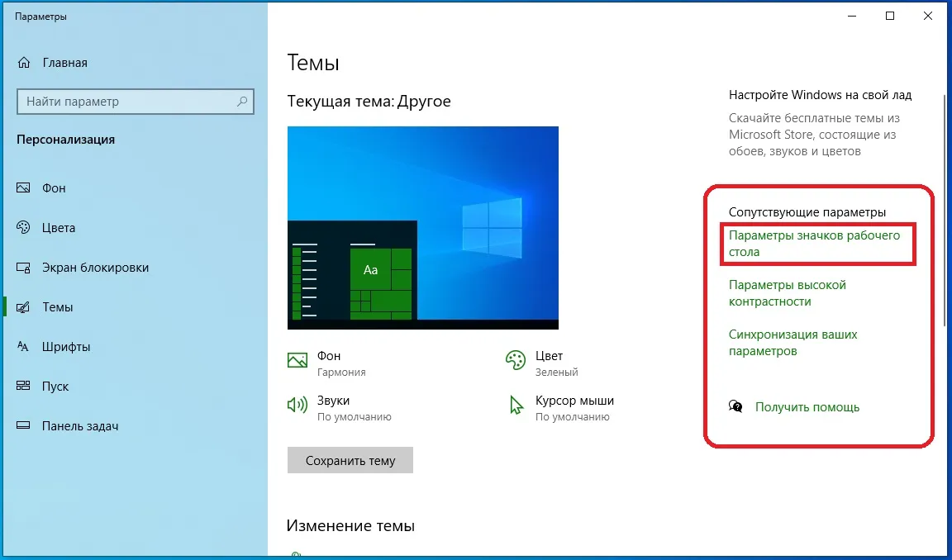
Task: Close the Параметры window
Action: click(928, 17)
